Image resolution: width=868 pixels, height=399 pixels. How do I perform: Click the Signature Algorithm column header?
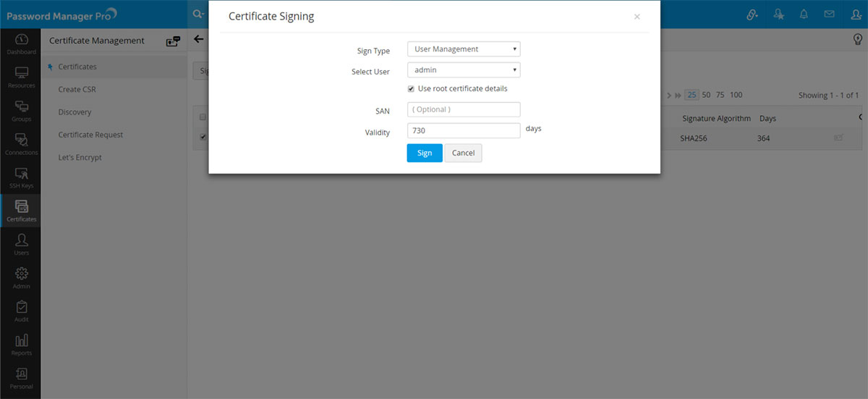coord(716,118)
